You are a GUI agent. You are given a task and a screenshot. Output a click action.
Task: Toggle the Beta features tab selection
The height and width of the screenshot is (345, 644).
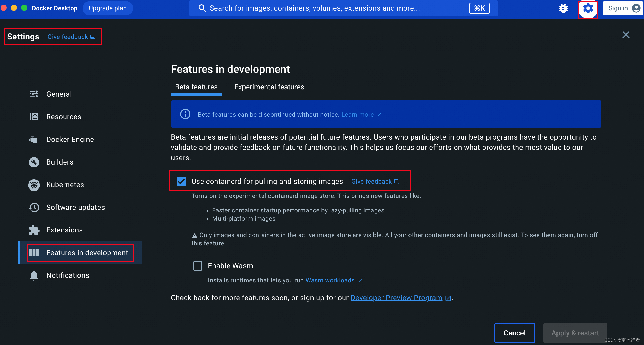click(196, 87)
